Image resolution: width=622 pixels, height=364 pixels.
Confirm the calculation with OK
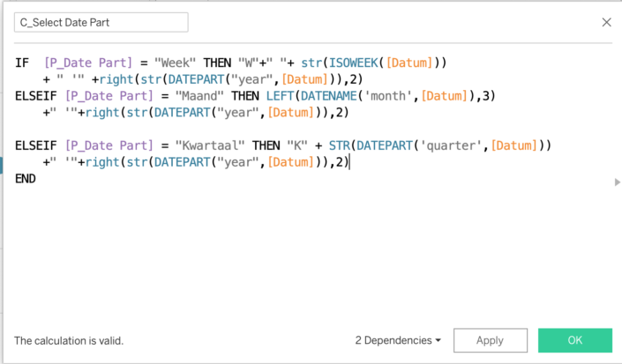[x=574, y=340]
